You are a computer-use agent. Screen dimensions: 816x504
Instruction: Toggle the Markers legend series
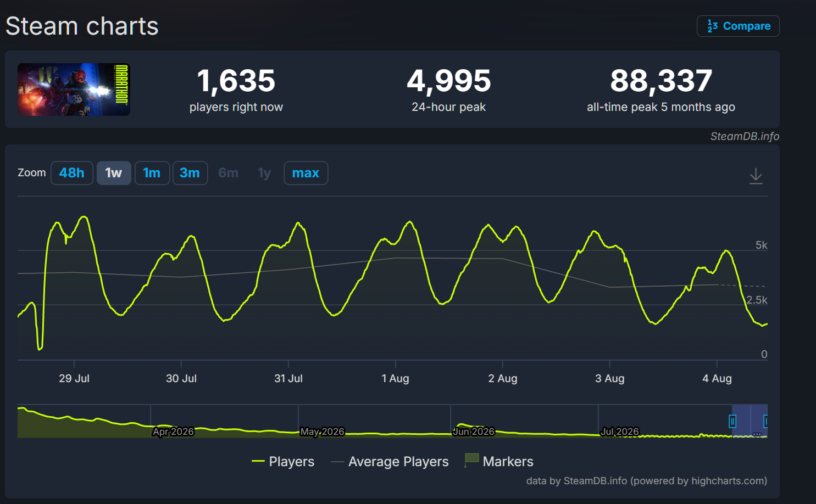coord(499,462)
